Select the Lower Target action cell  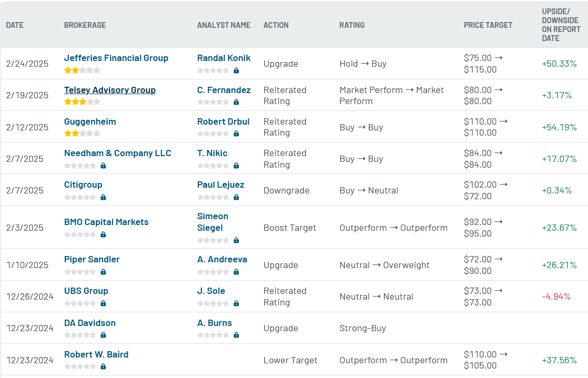(x=290, y=360)
